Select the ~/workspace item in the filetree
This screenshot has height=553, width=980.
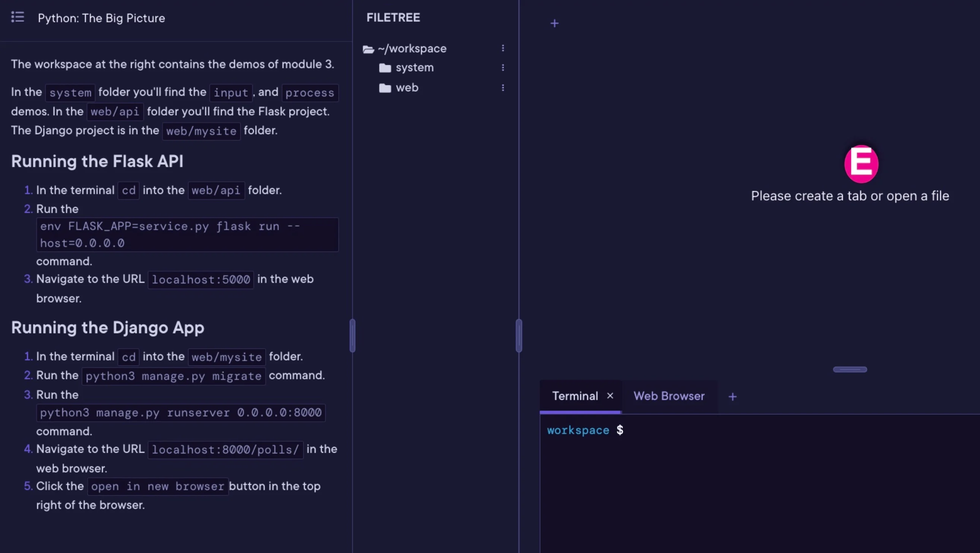click(x=412, y=49)
